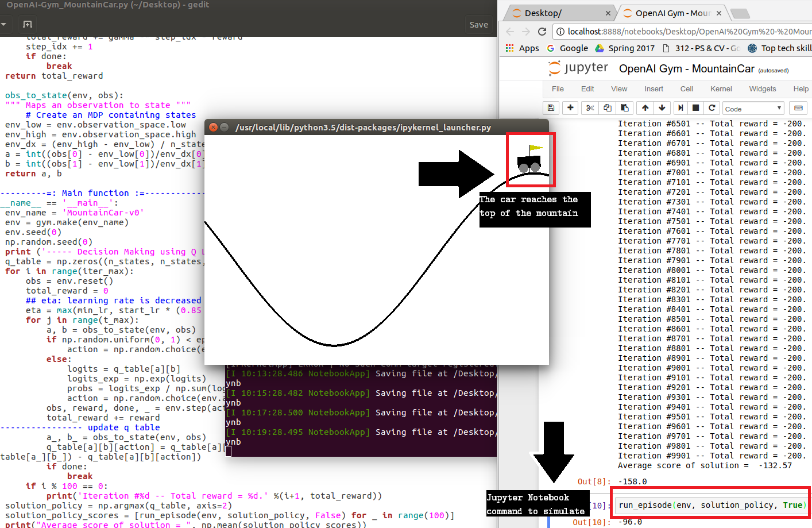The image size is (812, 528).
Task: Save the Jupyter notebook with the floppy icon
Action: (551, 108)
